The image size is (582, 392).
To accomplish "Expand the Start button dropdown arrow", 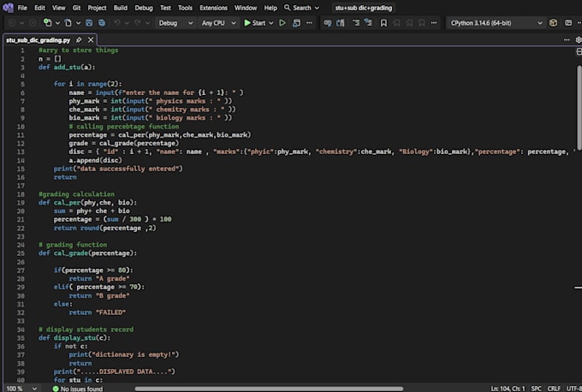I will coord(271,23).
